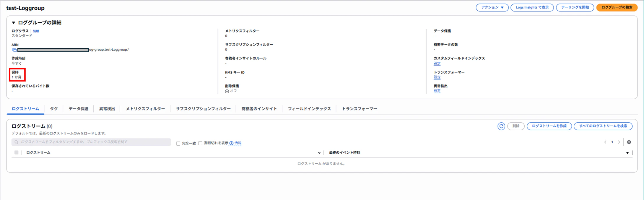
Task: Click the page number 1 in pagination
Action: tap(612, 142)
